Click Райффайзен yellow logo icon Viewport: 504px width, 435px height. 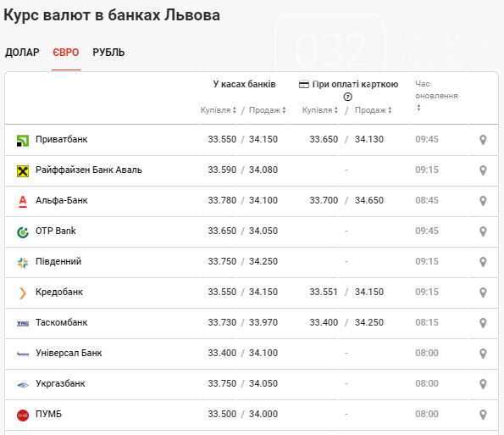(23, 171)
